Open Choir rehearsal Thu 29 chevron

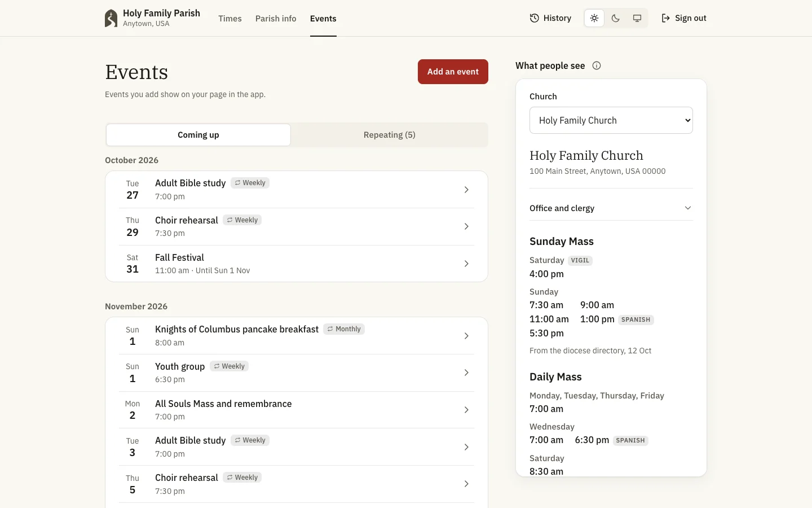(x=466, y=226)
